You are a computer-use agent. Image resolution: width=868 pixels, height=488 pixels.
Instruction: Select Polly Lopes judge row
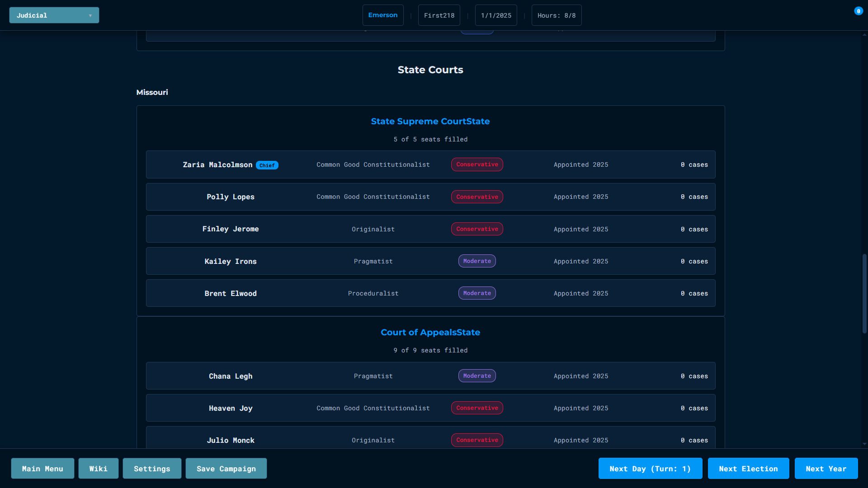(x=430, y=197)
